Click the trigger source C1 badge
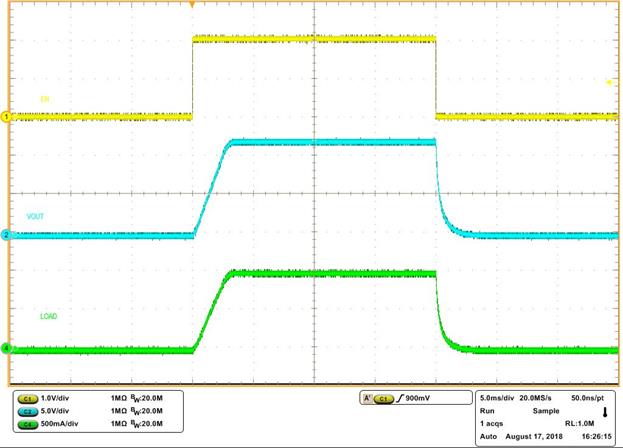Viewport: 623px width, 448px height. point(385,399)
